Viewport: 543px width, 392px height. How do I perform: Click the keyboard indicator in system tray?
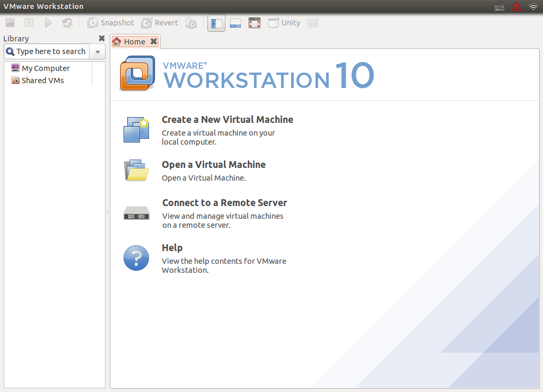tap(500, 6)
